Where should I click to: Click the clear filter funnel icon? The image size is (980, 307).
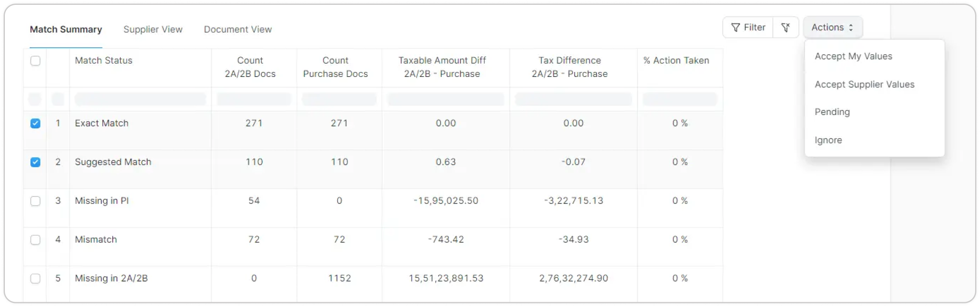click(785, 28)
